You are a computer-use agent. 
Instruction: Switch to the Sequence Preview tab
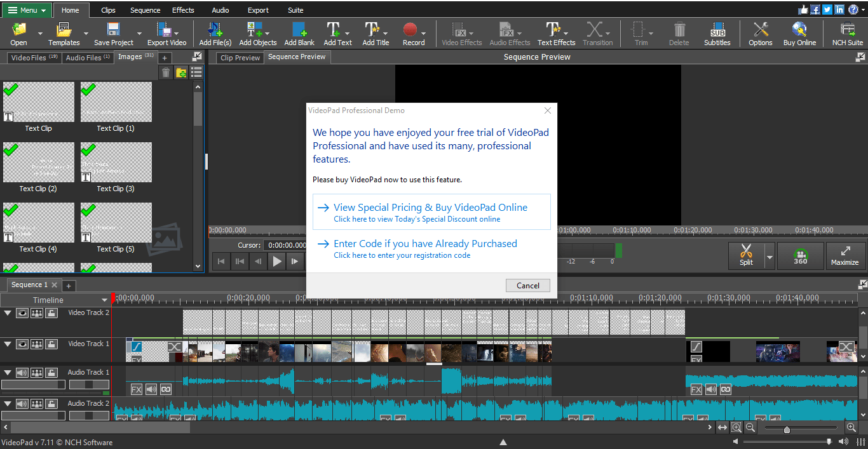(x=296, y=57)
